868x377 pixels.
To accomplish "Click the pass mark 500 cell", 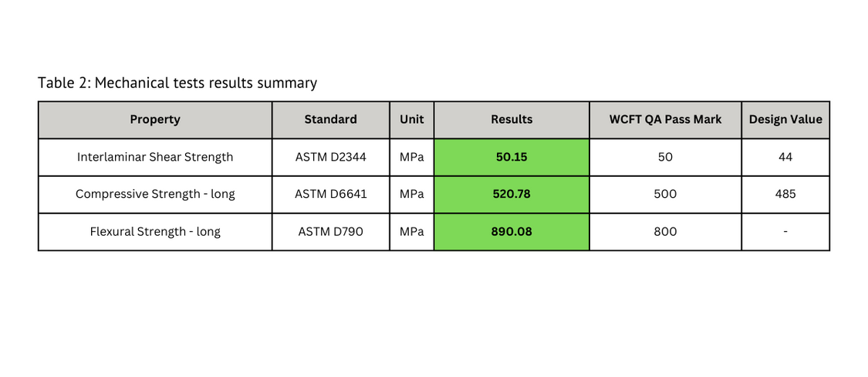I will 665,194.
